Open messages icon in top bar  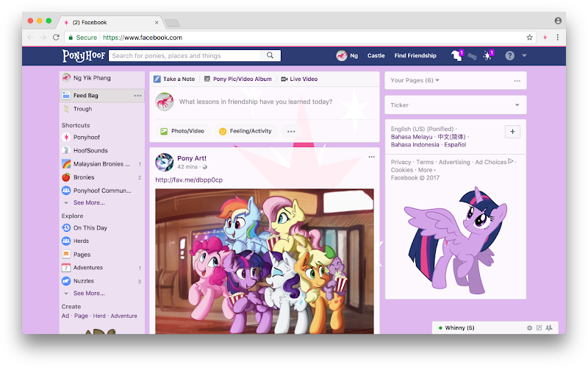(x=473, y=56)
